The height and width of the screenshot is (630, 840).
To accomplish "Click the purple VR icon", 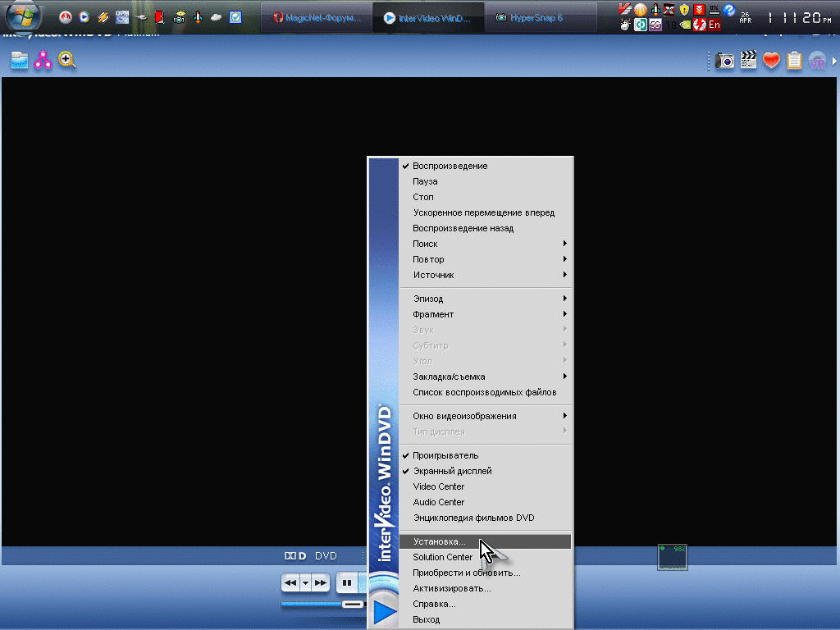I will click(x=817, y=61).
